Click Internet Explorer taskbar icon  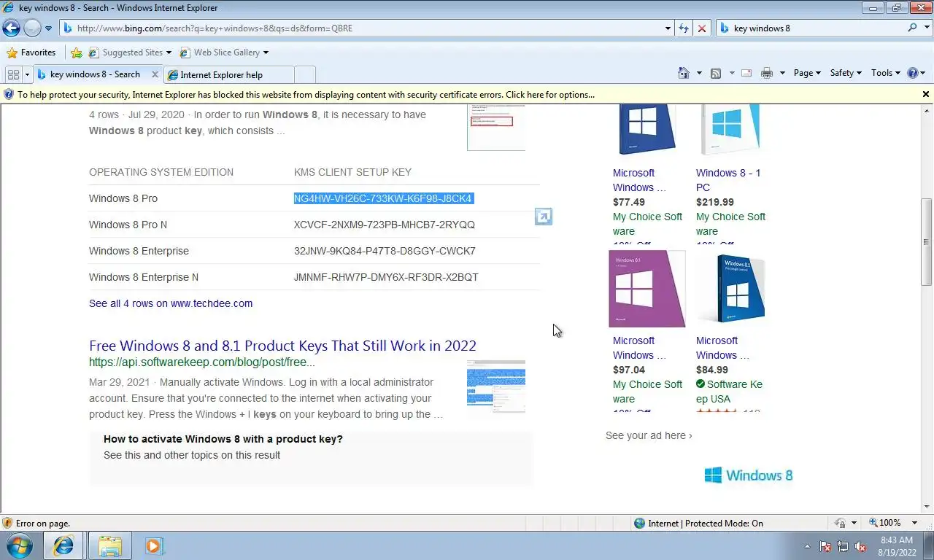tap(63, 545)
